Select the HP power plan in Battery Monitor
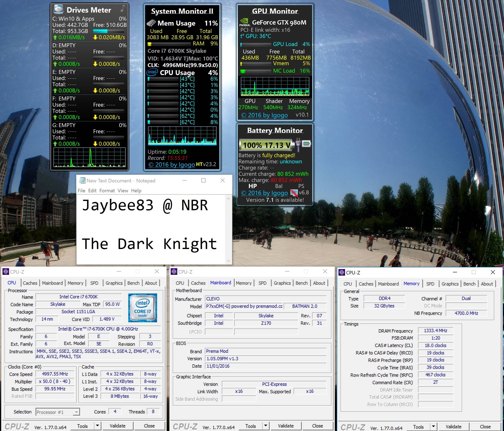 [x=253, y=186]
